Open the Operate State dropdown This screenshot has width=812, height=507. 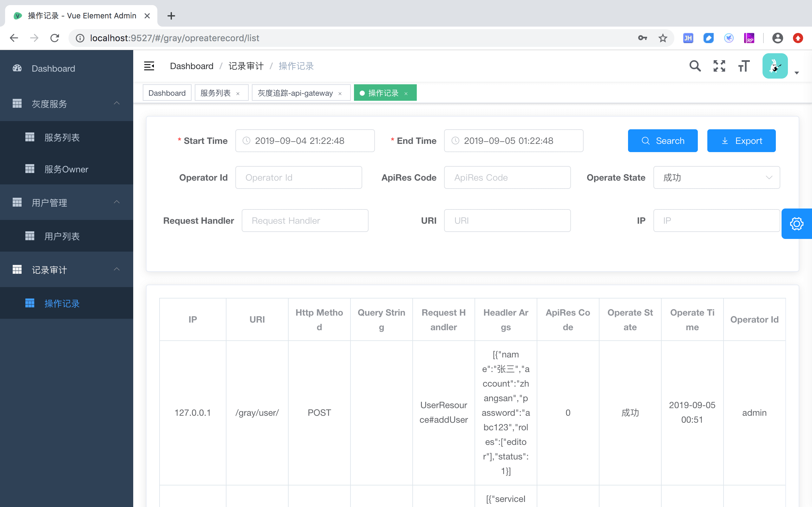(x=717, y=177)
